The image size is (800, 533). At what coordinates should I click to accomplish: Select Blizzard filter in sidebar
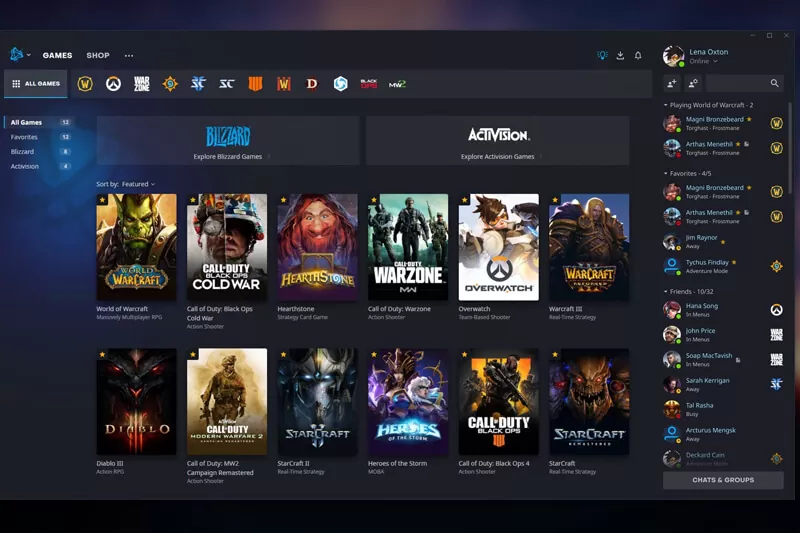tap(40, 151)
